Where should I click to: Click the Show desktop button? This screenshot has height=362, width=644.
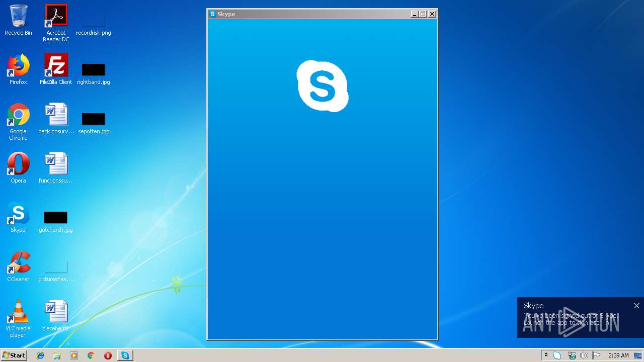[638, 355]
